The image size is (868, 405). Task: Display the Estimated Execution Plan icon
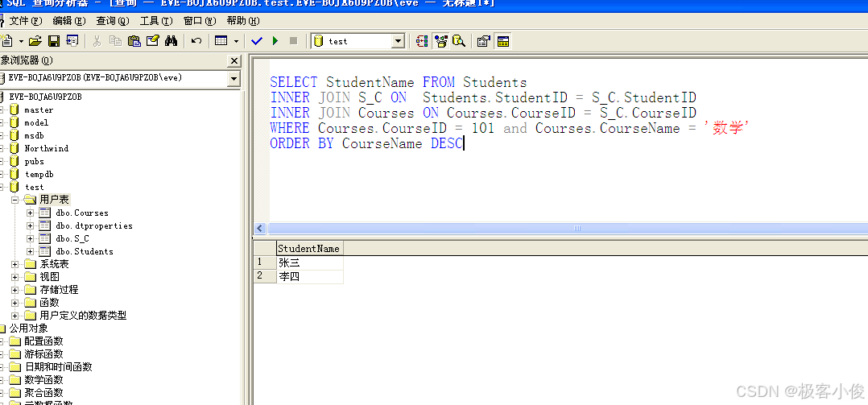[x=423, y=41]
